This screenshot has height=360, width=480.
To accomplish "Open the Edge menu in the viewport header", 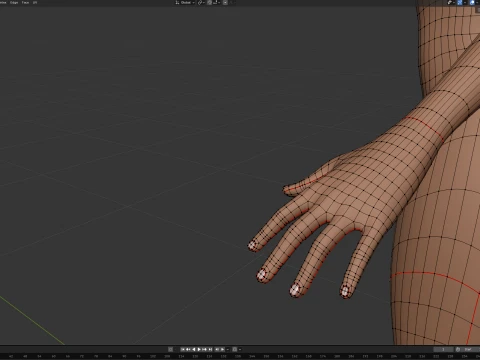I will (14, 2).
